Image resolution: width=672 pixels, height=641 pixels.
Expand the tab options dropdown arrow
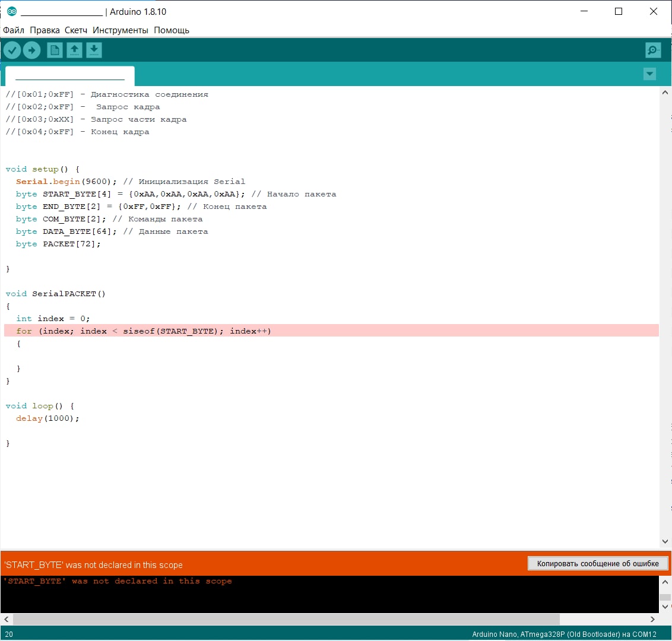[x=649, y=74]
